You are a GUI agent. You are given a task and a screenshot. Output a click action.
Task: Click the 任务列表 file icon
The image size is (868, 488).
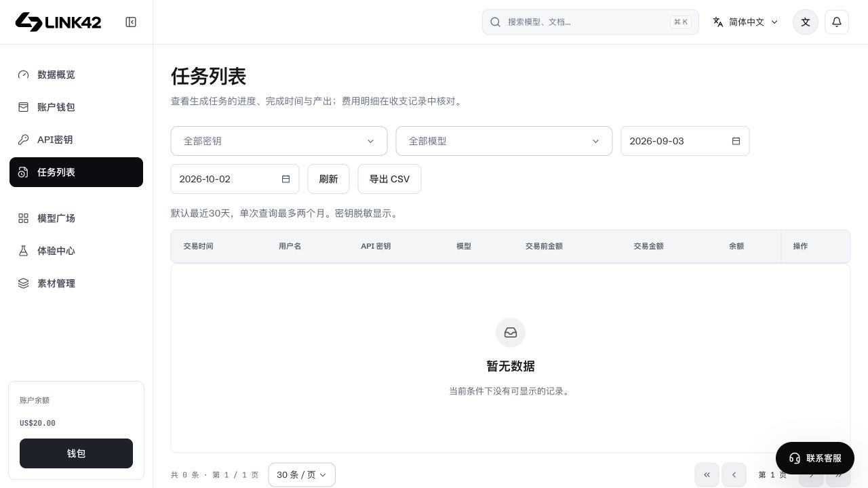[24, 172]
